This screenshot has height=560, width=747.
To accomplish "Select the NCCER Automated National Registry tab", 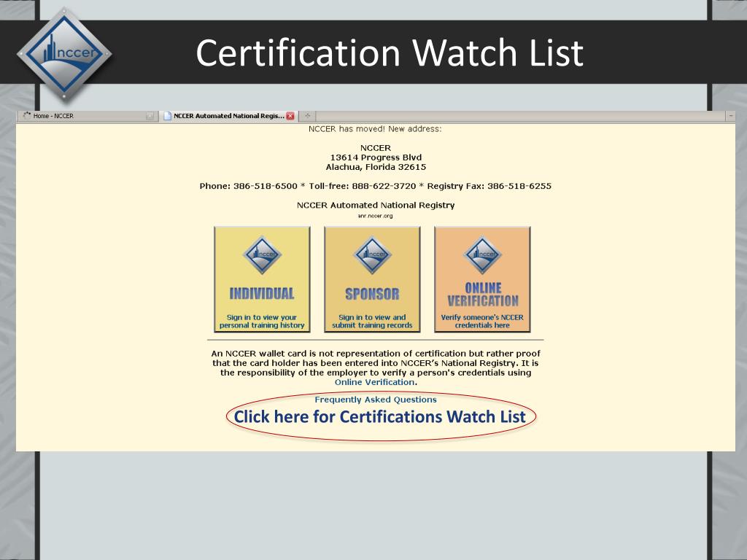I will pos(228,116).
